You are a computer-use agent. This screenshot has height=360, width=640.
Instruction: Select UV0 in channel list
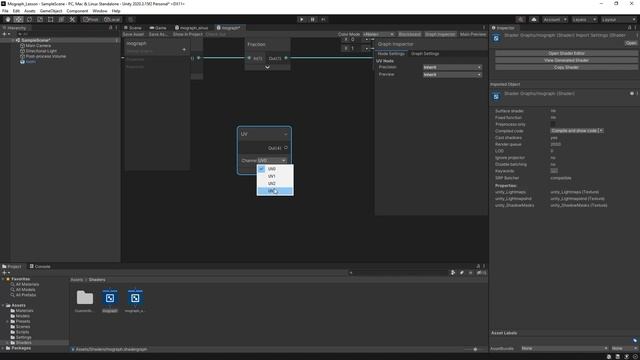(275, 169)
